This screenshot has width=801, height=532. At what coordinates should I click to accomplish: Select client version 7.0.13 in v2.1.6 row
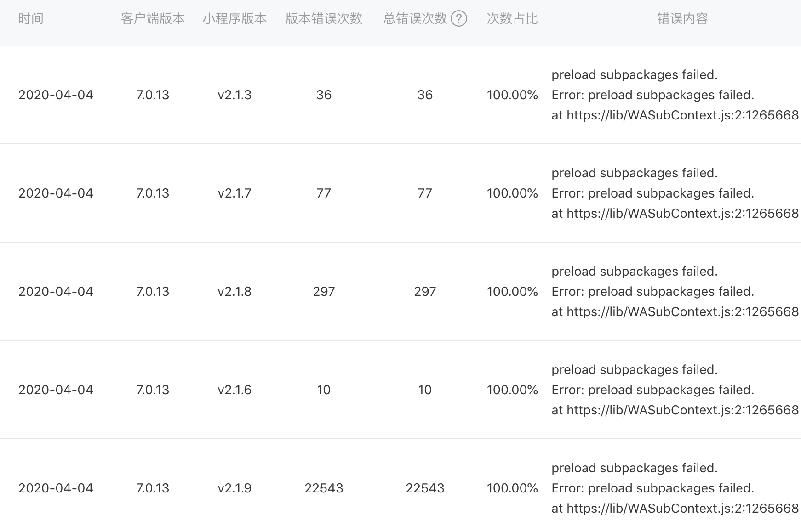[x=153, y=390]
